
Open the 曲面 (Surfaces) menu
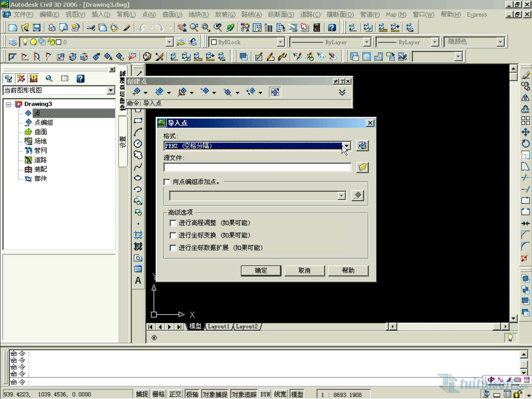click(172, 14)
